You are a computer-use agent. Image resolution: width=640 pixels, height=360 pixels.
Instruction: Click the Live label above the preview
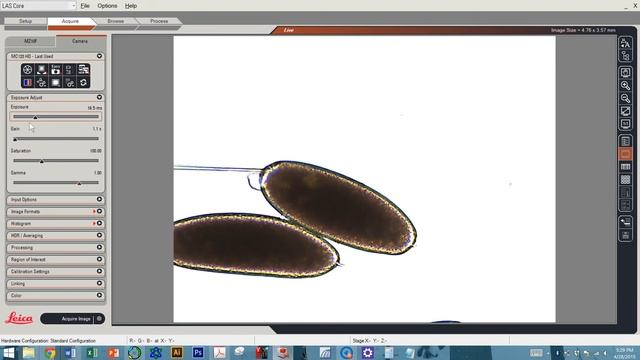289,30
